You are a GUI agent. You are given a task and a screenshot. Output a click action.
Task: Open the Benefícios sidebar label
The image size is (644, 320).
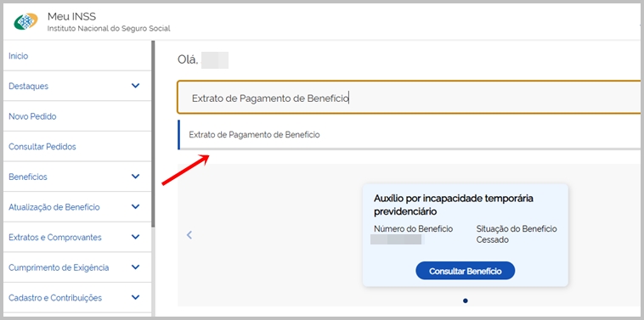pos(28,177)
